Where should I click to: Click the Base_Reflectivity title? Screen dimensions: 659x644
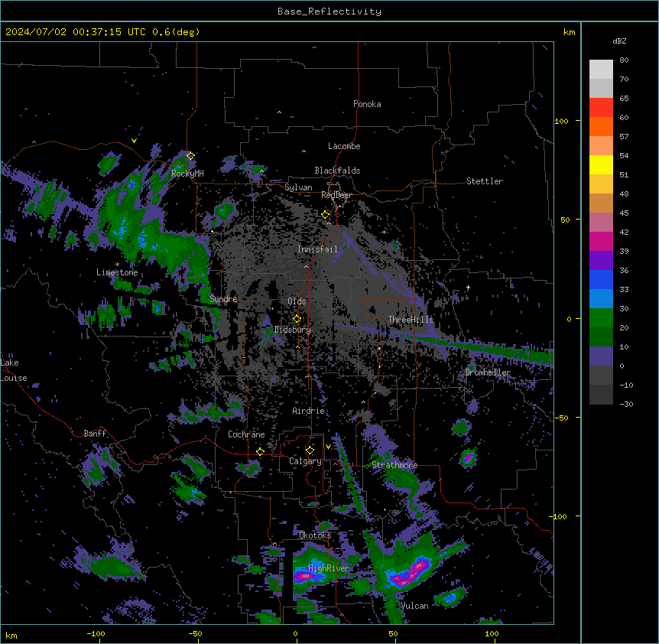point(329,11)
